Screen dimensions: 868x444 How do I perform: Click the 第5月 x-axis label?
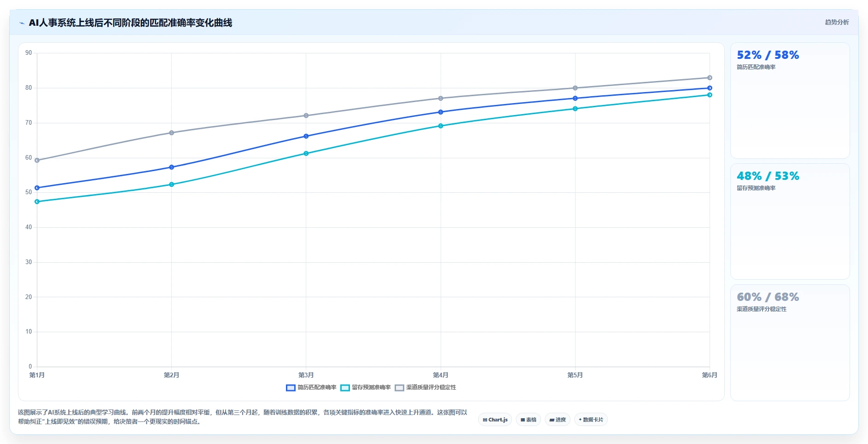pyautogui.click(x=575, y=375)
